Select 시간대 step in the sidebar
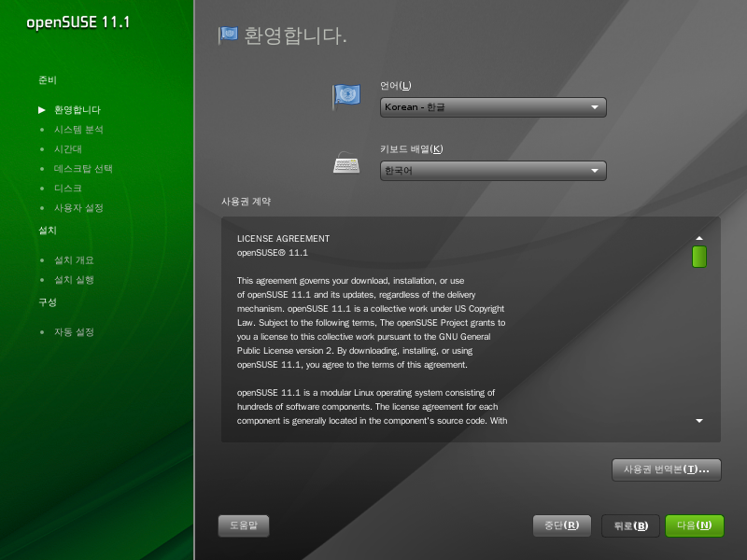747x560 pixels. [67, 149]
